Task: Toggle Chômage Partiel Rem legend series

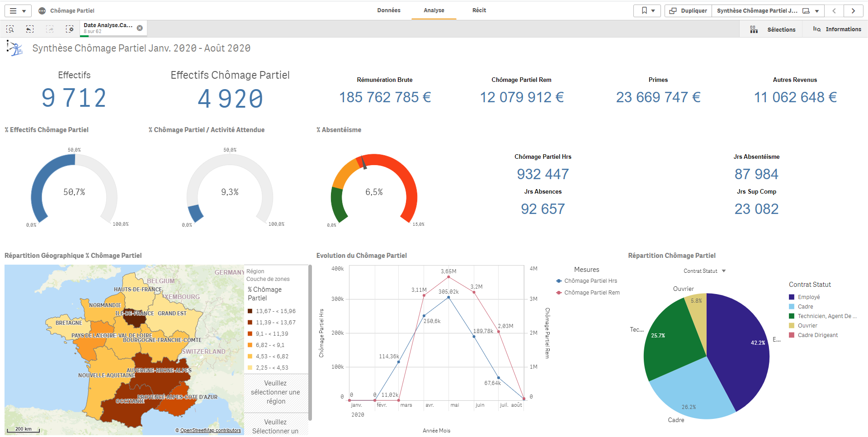Action: [x=588, y=293]
